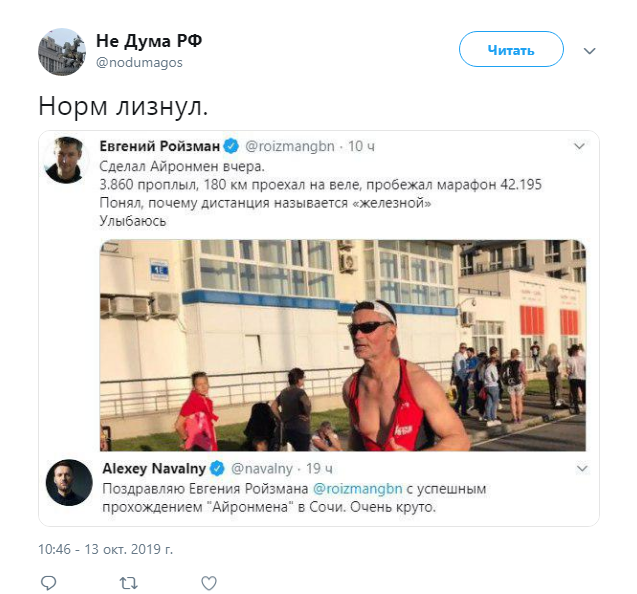This screenshot has width=637, height=594.
Task: Open @navalny handle link
Action: click(262, 468)
